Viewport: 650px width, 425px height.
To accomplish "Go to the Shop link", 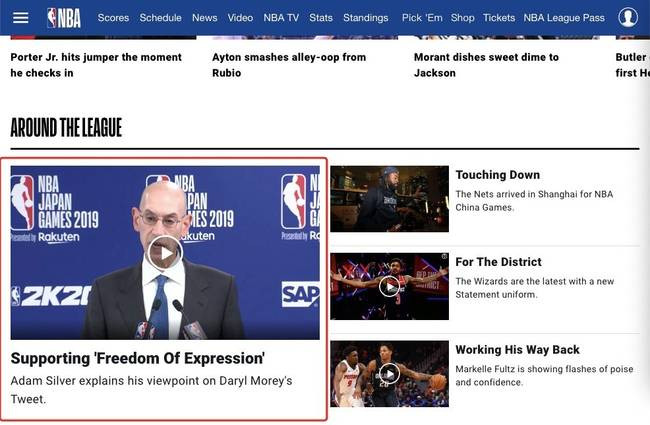I will pos(463,18).
